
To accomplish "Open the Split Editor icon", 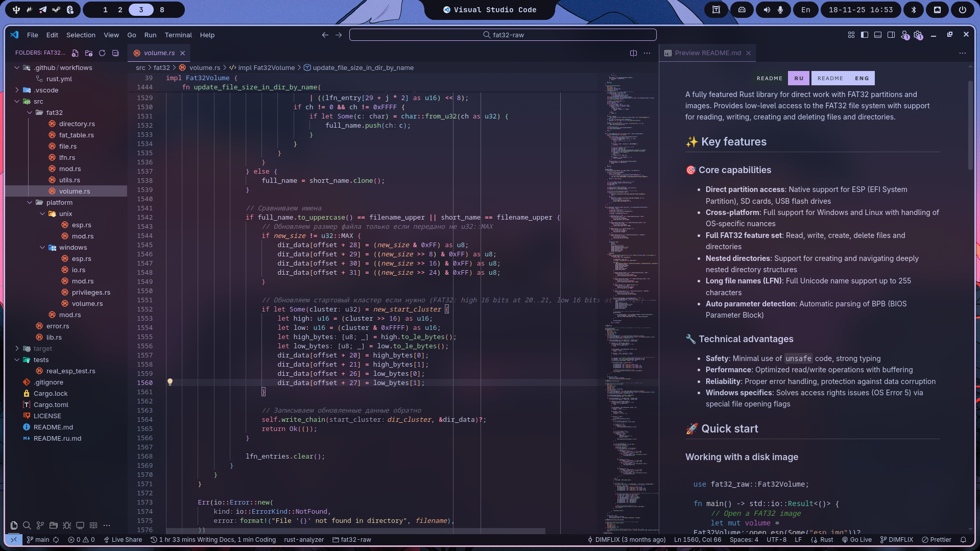I will pos(633,53).
